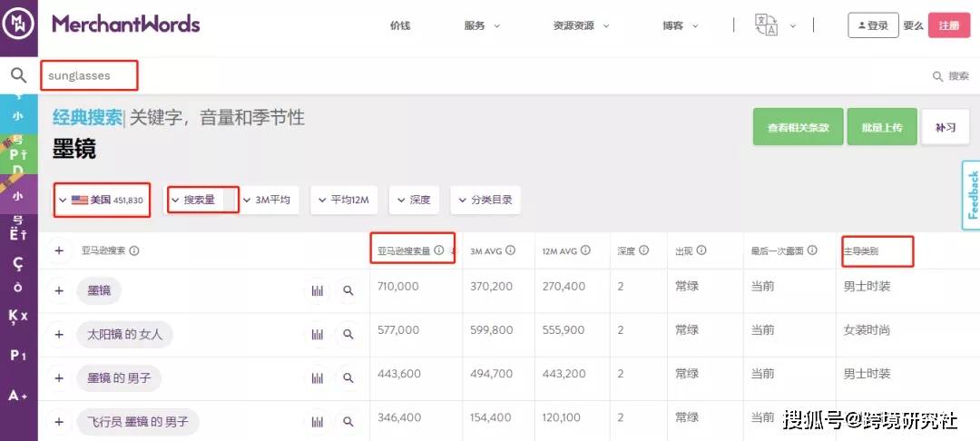980x441 pixels.
Task: Click the 补习 tutorial button
Action: point(946,127)
